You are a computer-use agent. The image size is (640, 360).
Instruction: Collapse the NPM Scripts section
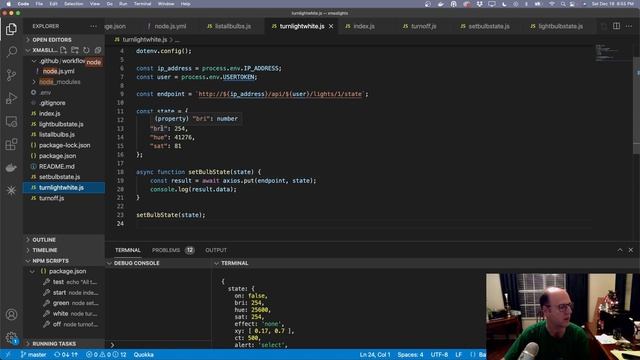pyautogui.click(x=64, y=261)
